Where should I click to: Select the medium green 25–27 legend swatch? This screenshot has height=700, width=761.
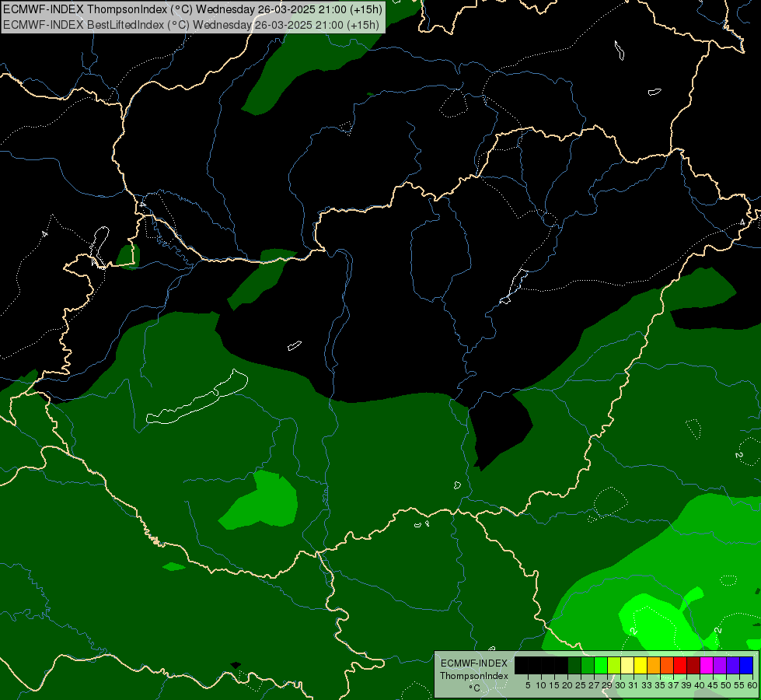[x=588, y=665]
